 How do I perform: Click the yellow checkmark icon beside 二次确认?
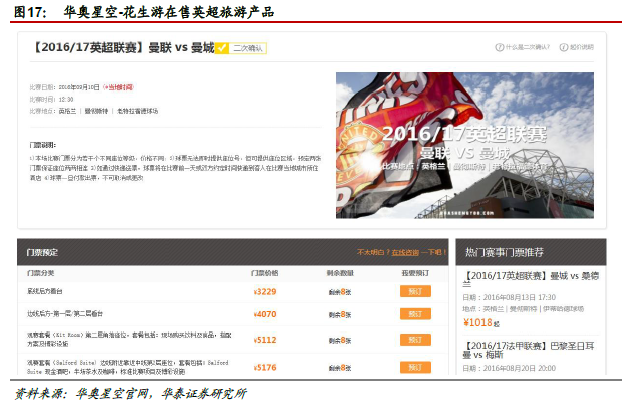(x=221, y=48)
